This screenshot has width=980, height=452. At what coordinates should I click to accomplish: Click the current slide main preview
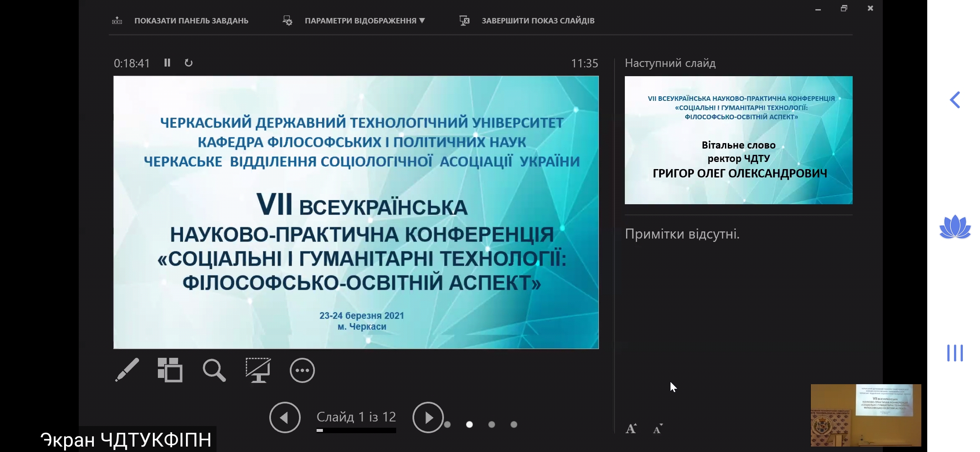click(356, 212)
